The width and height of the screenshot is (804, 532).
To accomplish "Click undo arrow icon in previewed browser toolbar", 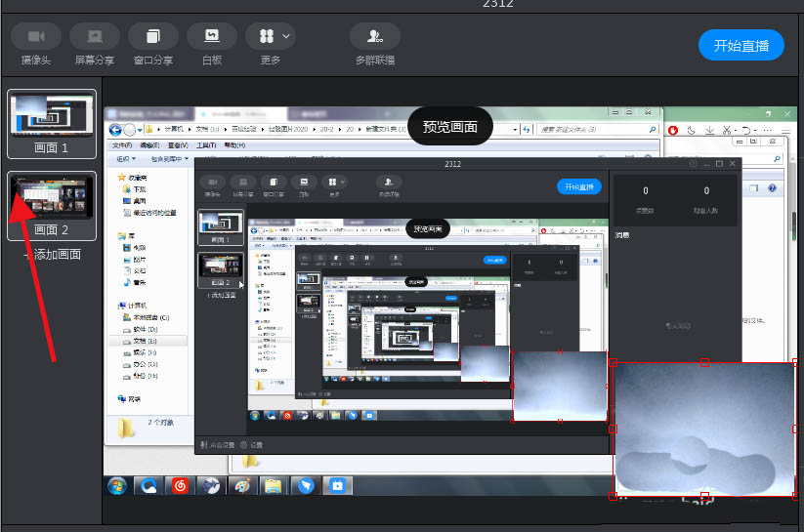I will (746, 130).
